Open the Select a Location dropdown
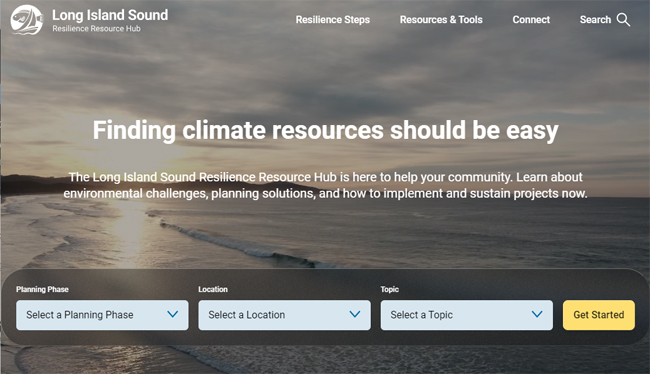 pos(284,315)
